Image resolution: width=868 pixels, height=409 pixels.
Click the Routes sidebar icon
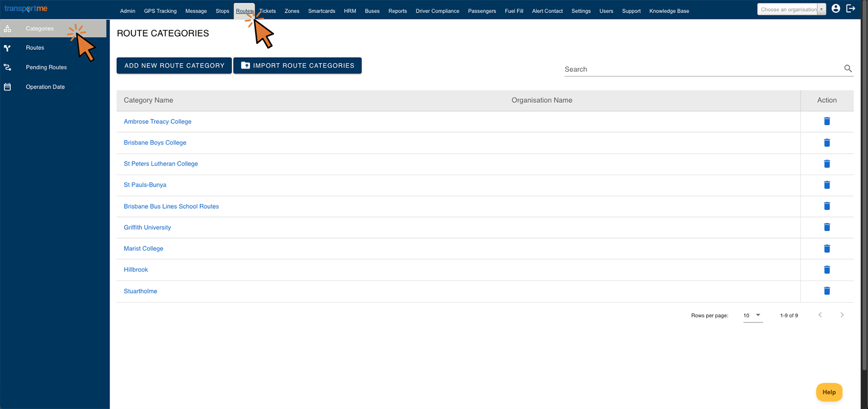click(7, 48)
